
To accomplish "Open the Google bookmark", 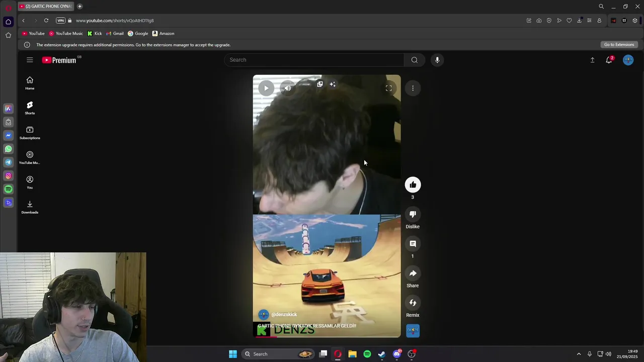I will tap(138, 33).
